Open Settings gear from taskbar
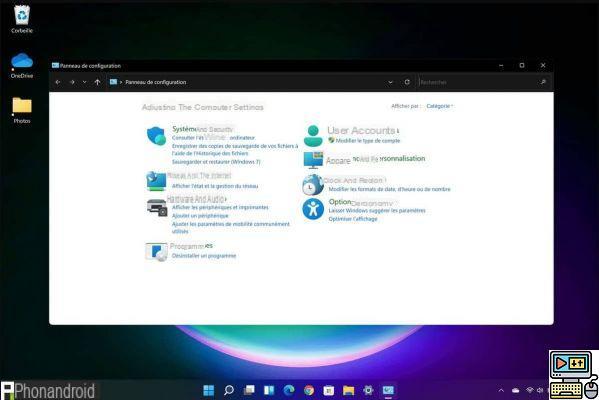Screen dimensions: 599x400 coord(368,390)
